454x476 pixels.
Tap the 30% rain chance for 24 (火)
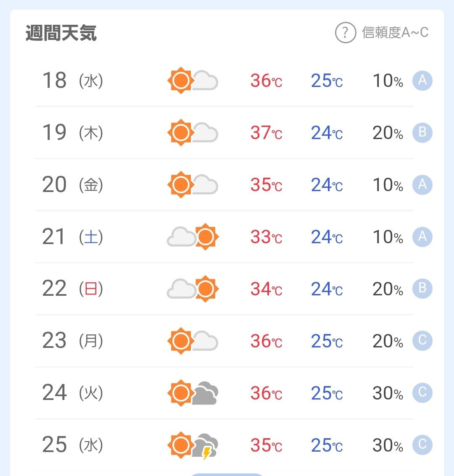(x=388, y=393)
